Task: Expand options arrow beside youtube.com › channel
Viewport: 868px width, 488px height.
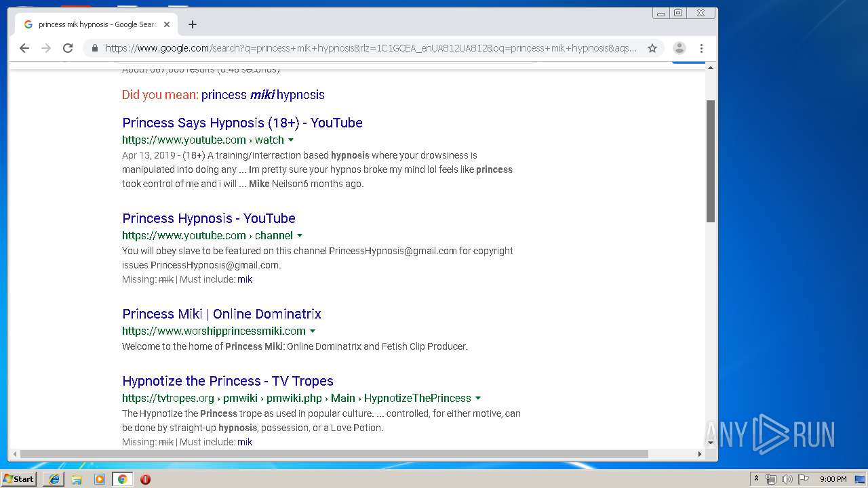Action: [300, 236]
